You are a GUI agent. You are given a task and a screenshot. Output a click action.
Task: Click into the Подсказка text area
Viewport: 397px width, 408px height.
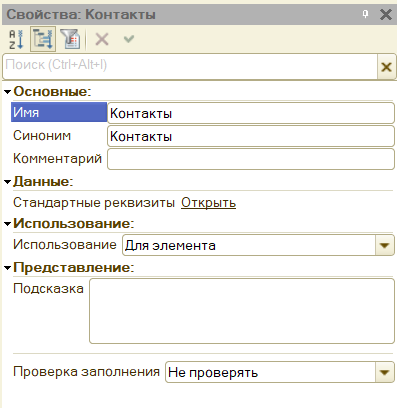click(x=242, y=311)
